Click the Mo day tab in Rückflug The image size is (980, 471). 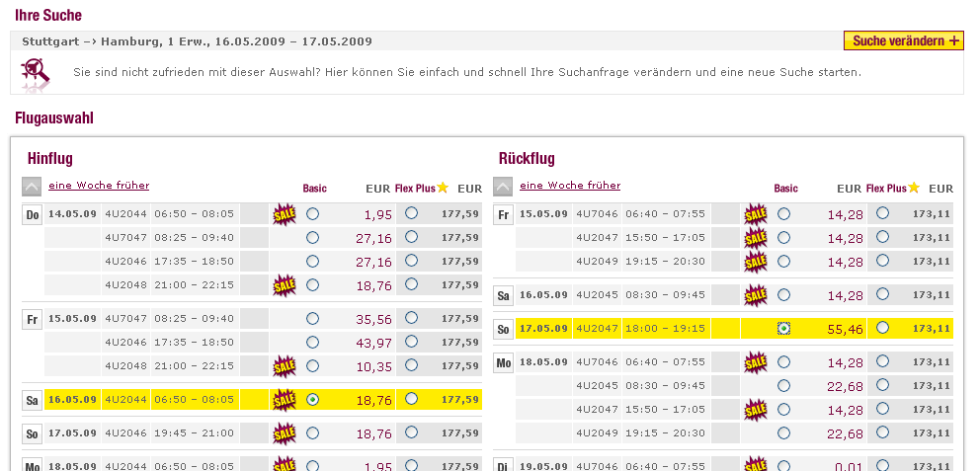tap(504, 363)
